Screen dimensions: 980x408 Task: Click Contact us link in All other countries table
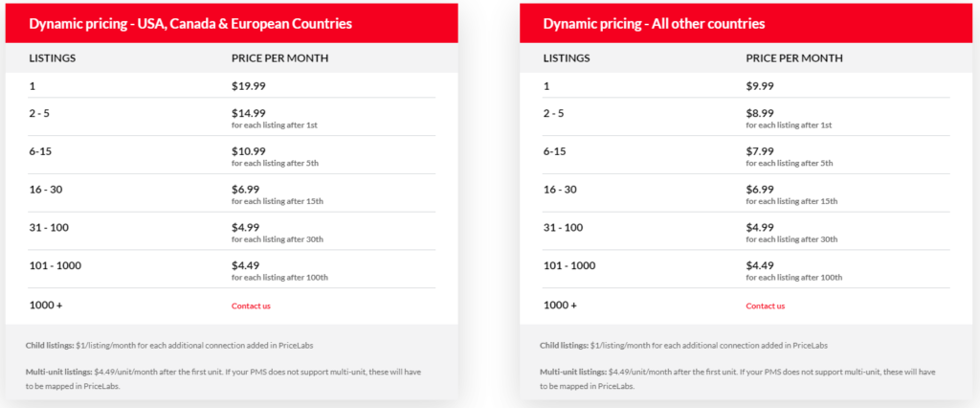coord(765,306)
